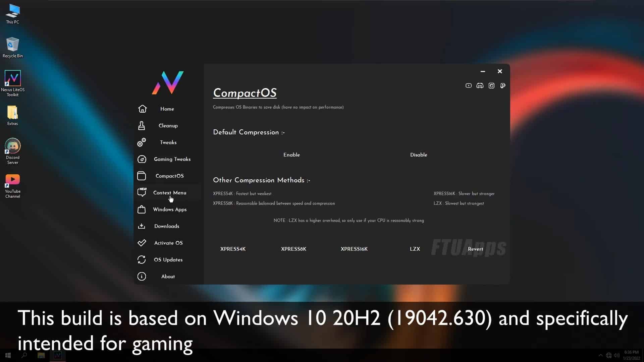644x362 pixels.
Task: Select XPRESS8K compression method
Action: click(294, 249)
